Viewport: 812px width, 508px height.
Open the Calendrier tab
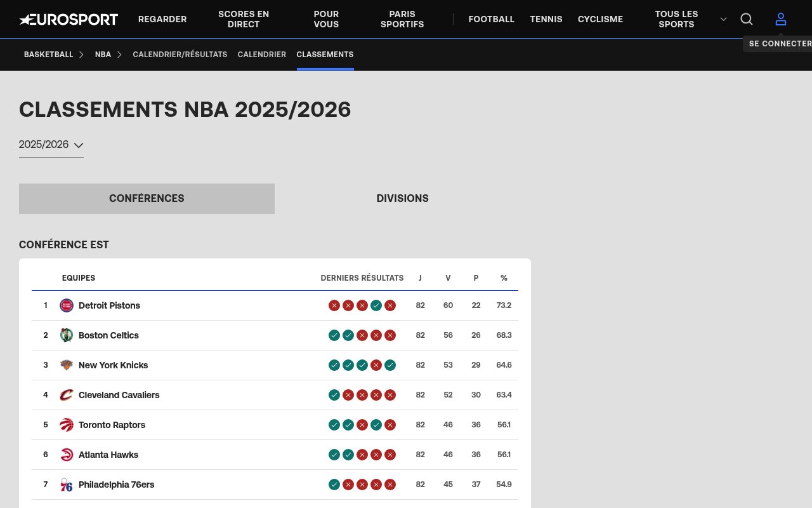click(x=262, y=55)
